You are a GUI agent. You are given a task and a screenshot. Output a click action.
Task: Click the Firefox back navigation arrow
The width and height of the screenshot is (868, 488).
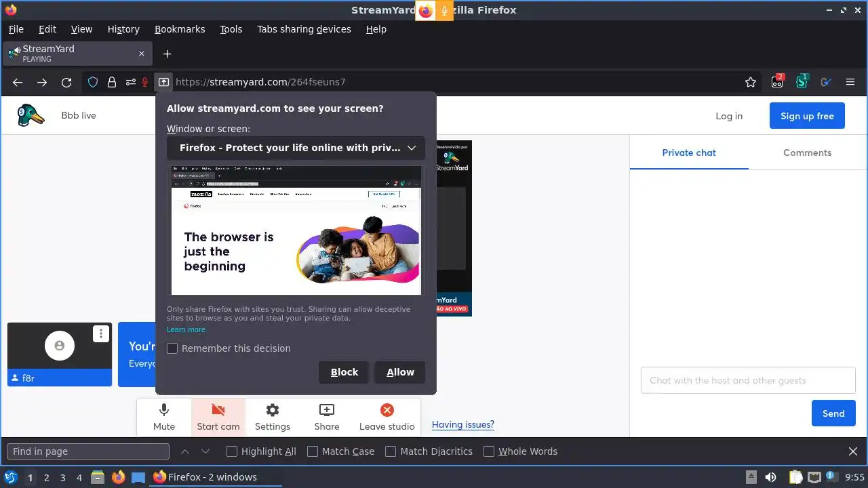tap(18, 82)
